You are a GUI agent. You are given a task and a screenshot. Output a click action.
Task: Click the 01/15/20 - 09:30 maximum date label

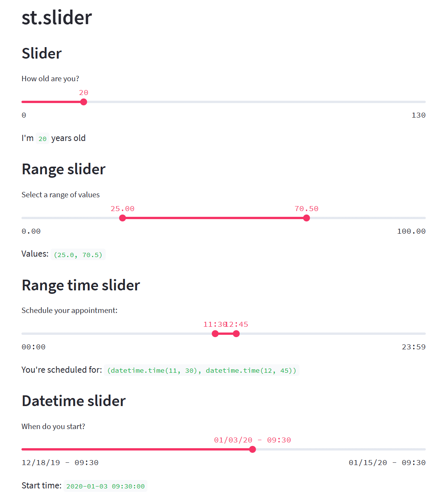tap(387, 463)
